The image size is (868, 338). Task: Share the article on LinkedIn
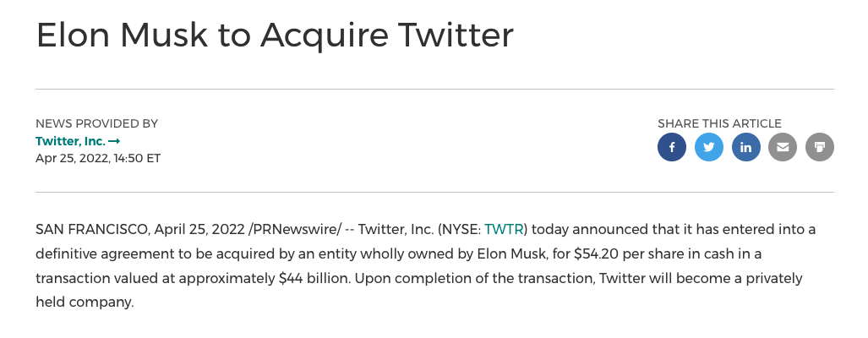pyautogui.click(x=746, y=147)
